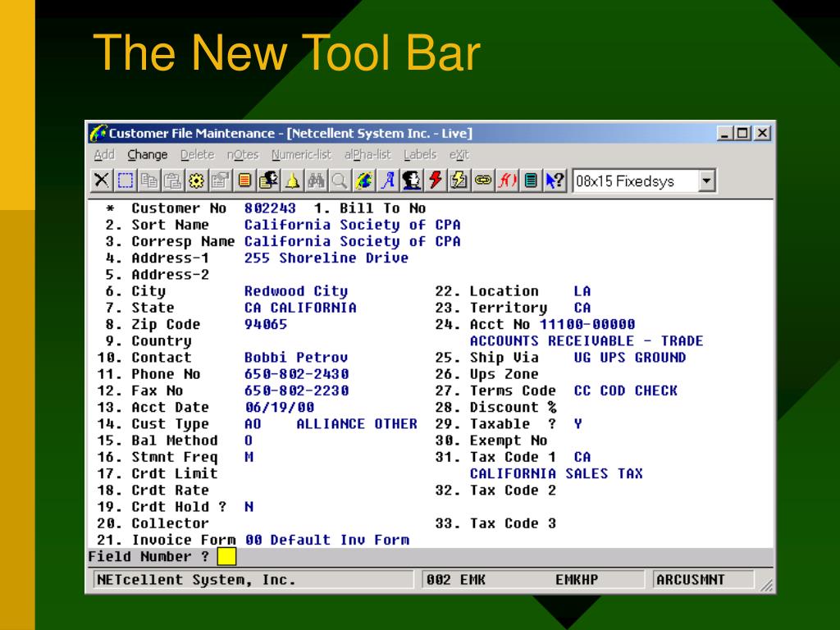This screenshot has height=630, width=840.
Task: Click the ALLIANCE OTHER customer type
Action: pos(357,424)
